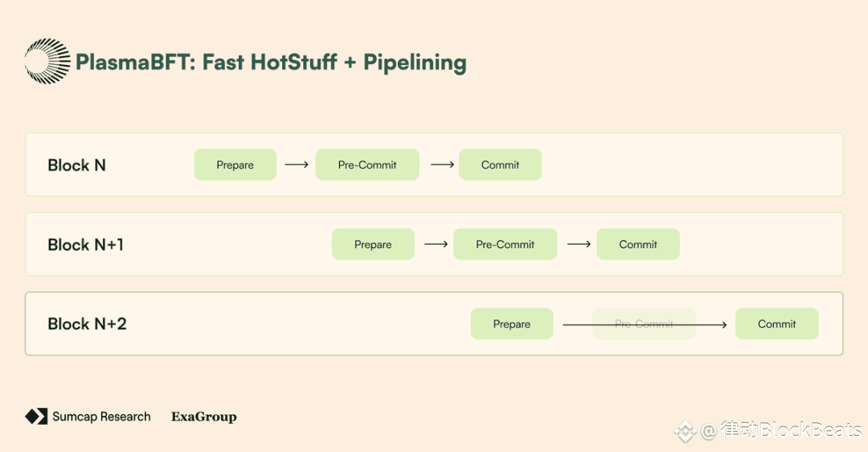Select the Prepare box in Block N+2

[512, 324]
